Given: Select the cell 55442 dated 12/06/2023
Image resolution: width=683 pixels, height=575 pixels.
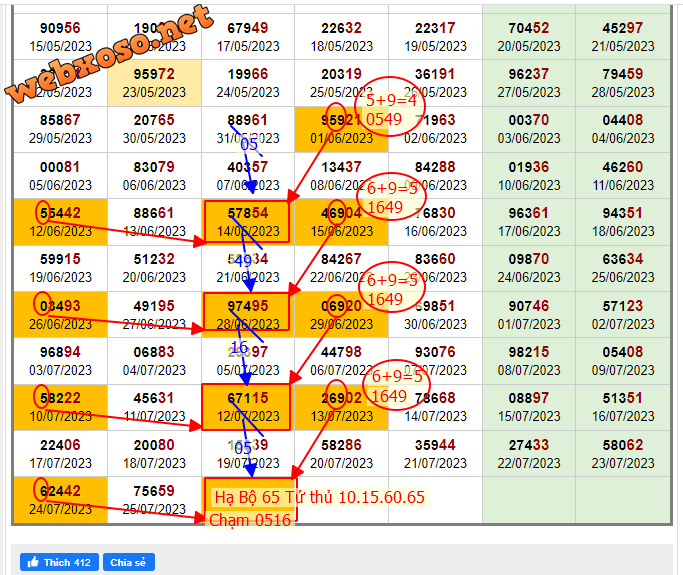Looking at the screenshot, I should point(61,222).
